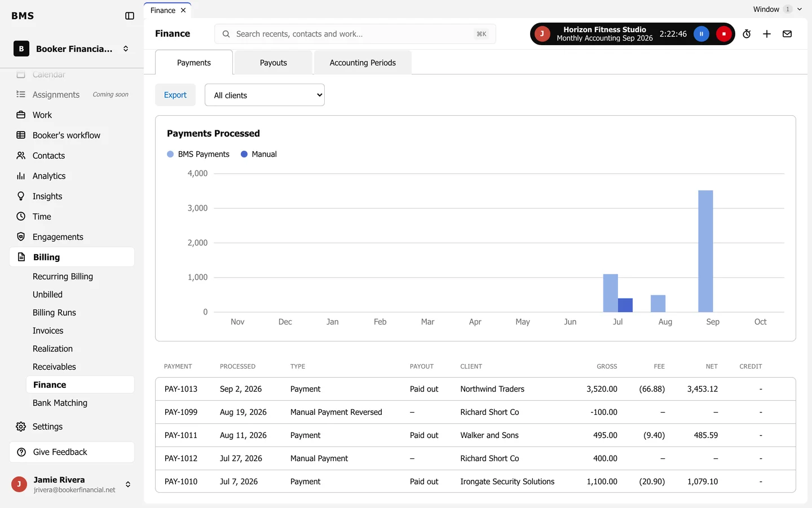The width and height of the screenshot is (812, 508).
Task: Open the mail inbox icon
Action: tap(787, 34)
